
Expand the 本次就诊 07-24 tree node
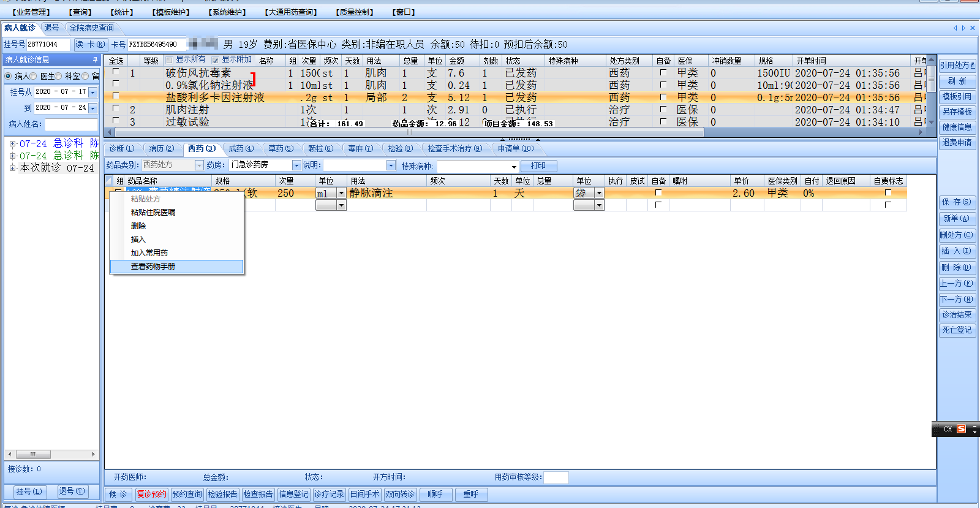click(12, 168)
